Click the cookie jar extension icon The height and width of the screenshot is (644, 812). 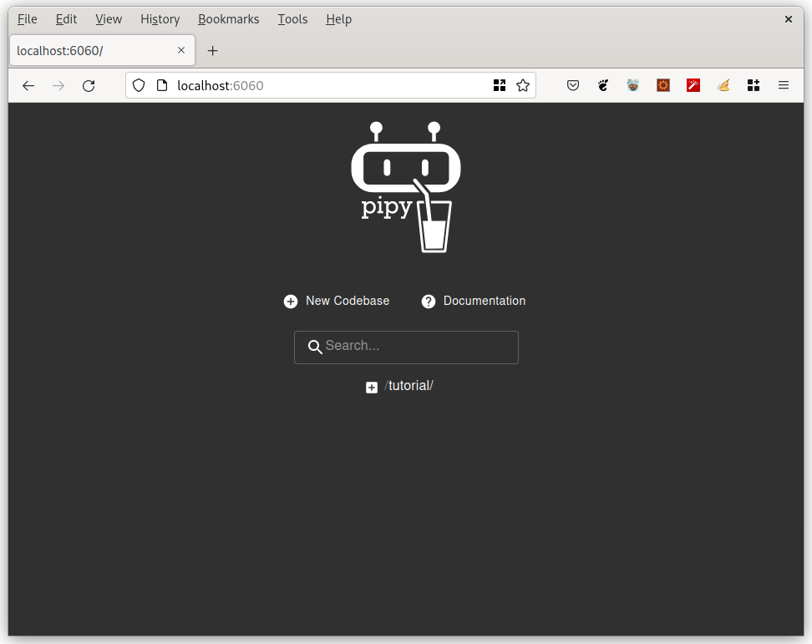pos(632,84)
